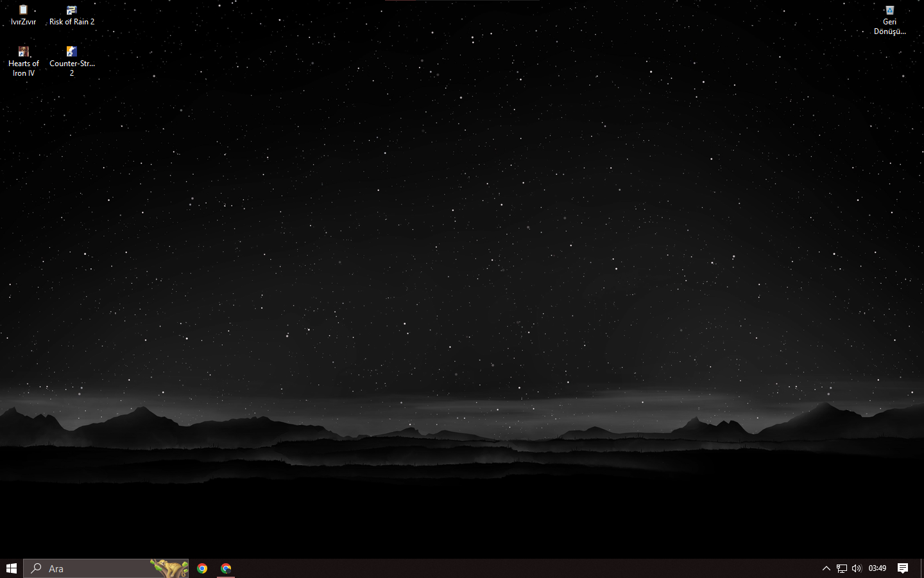Screen dimensions: 924x578
Task: Select the Hearts of Iron IV shortcut
Action: [24, 62]
